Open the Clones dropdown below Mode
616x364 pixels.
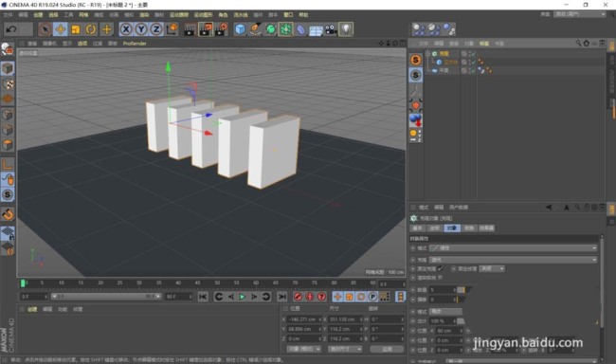(513, 260)
